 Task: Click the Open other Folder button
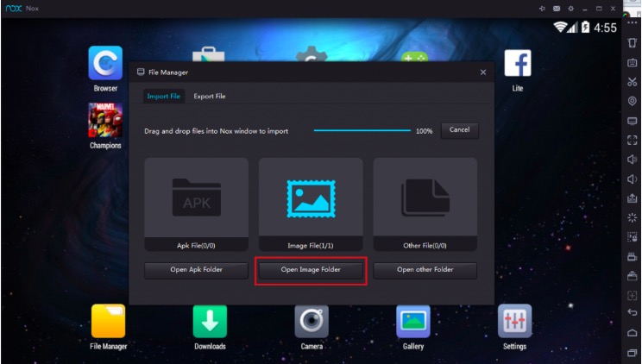click(x=425, y=270)
